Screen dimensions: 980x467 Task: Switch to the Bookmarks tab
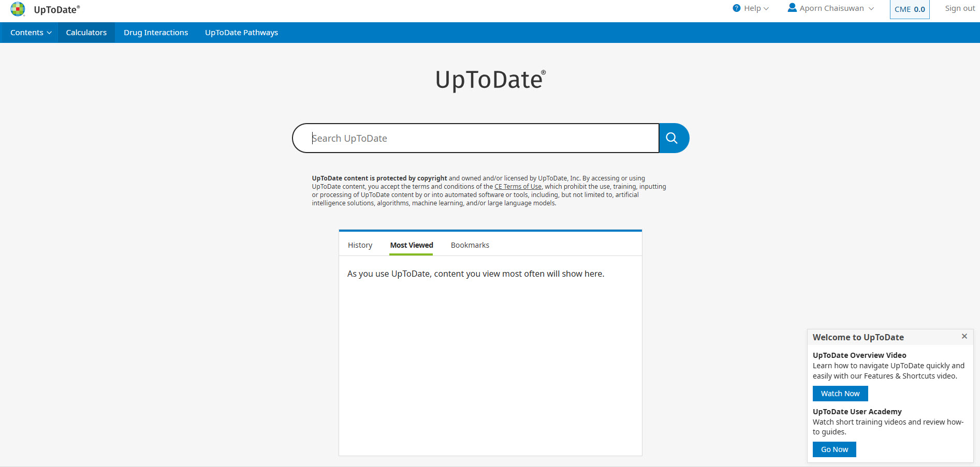(x=470, y=245)
